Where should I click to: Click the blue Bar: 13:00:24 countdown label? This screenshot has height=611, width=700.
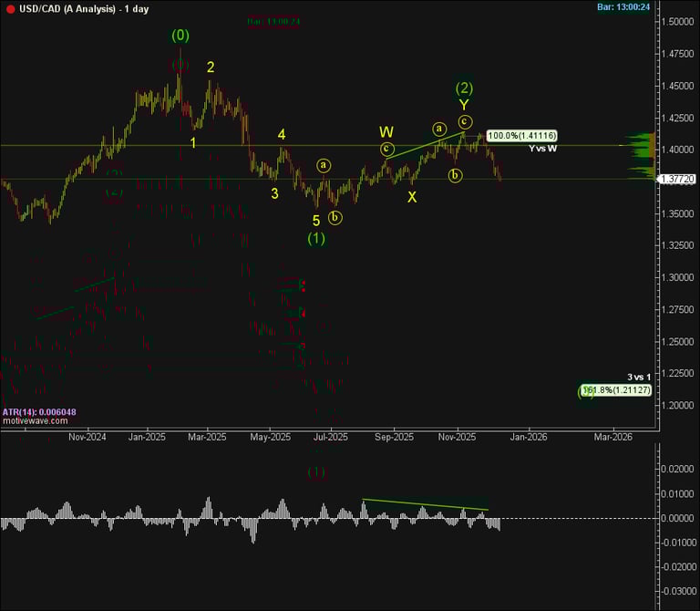click(x=623, y=7)
